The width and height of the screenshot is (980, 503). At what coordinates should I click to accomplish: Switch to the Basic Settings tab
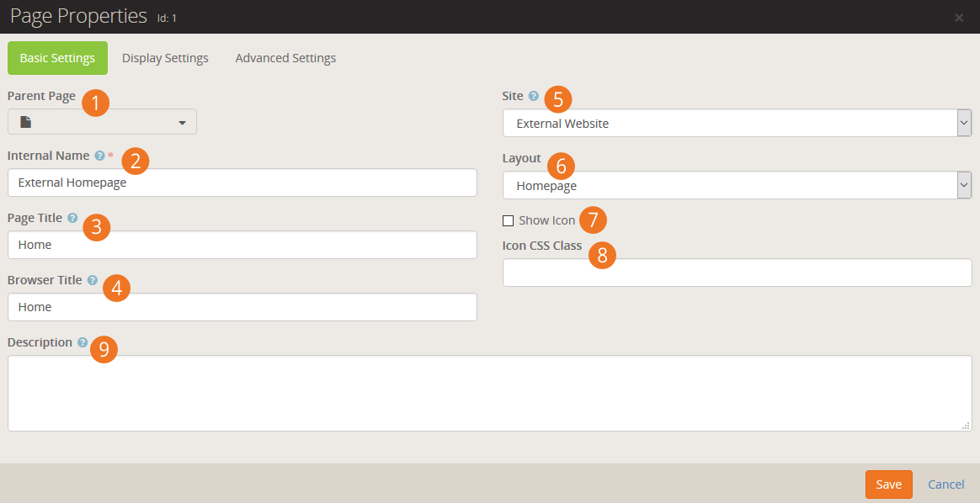[x=57, y=58]
